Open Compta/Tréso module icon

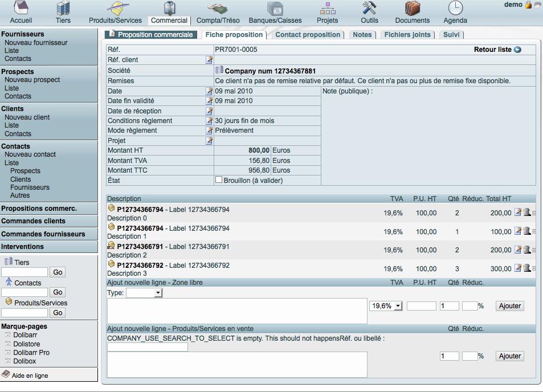[x=218, y=9]
